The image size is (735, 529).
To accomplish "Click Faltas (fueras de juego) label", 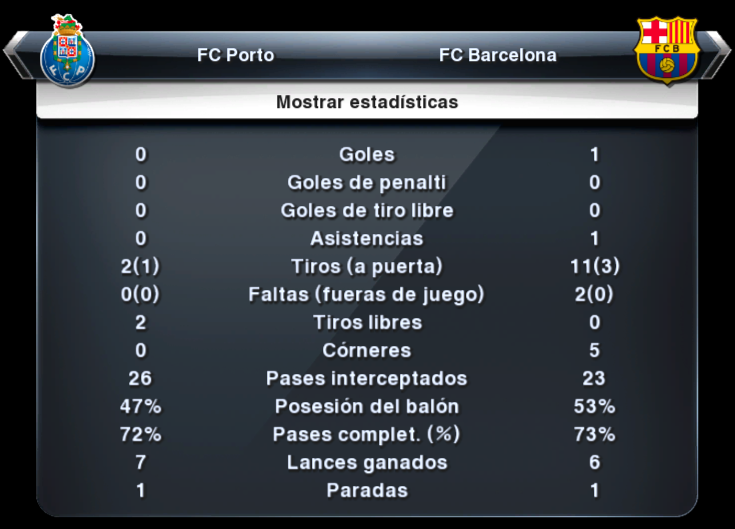I will (366, 295).
